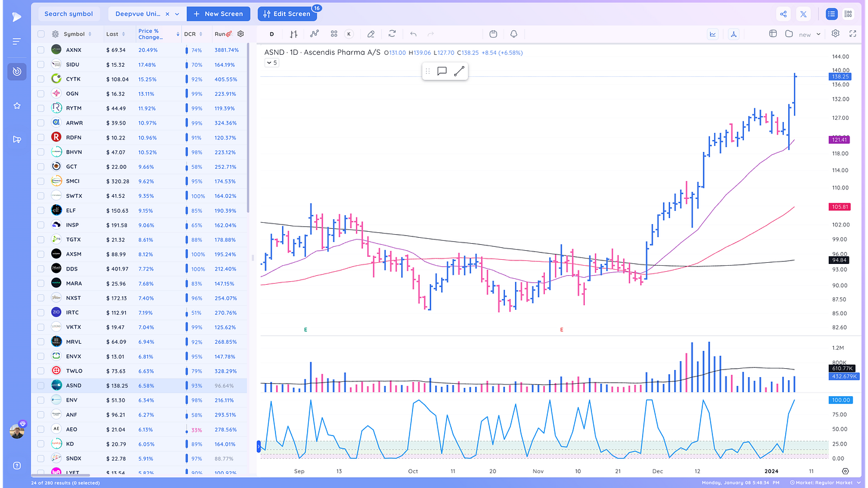The image size is (868, 488).
Task: Sort by Last price column
Action: pos(116,34)
